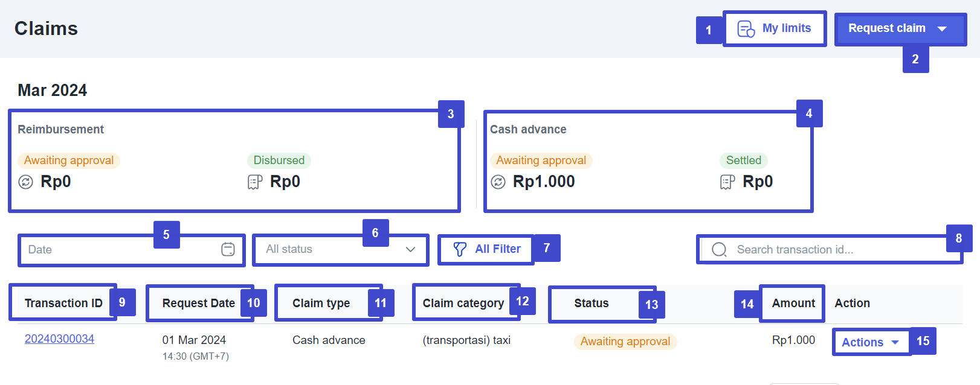Screen dimensions: 980x385
Task: Click Cash advance settled receipt icon
Action: (x=727, y=182)
